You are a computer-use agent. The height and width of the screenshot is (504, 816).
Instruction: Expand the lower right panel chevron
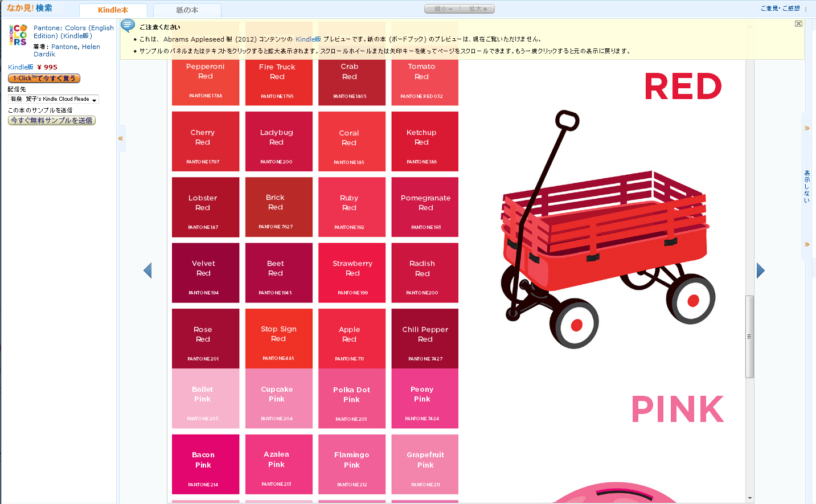click(807, 244)
